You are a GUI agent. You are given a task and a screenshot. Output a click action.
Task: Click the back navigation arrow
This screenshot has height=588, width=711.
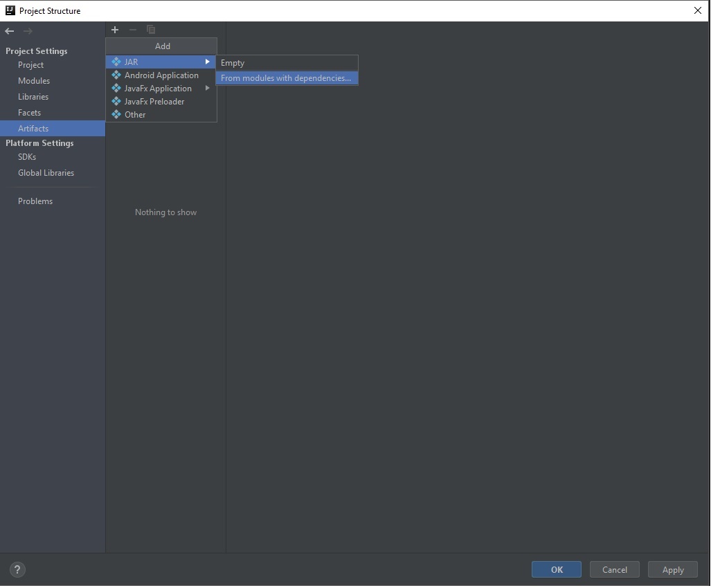[x=10, y=31]
